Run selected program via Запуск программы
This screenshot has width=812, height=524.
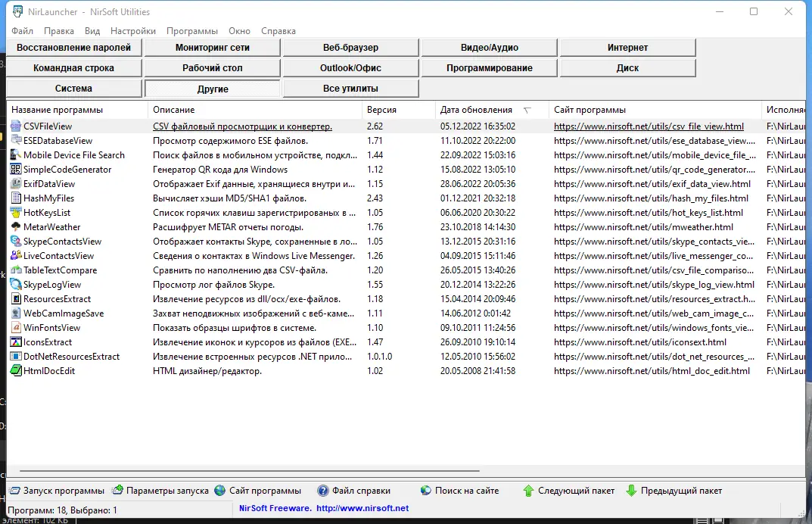[x=58, y=491]
